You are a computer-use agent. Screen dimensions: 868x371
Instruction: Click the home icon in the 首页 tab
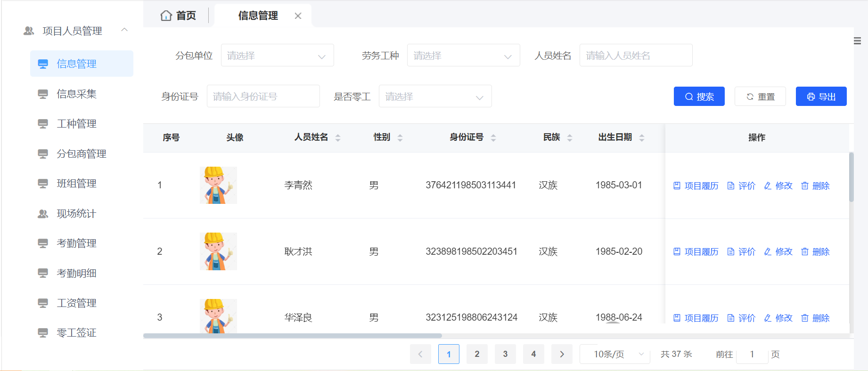tap(166, 16)
